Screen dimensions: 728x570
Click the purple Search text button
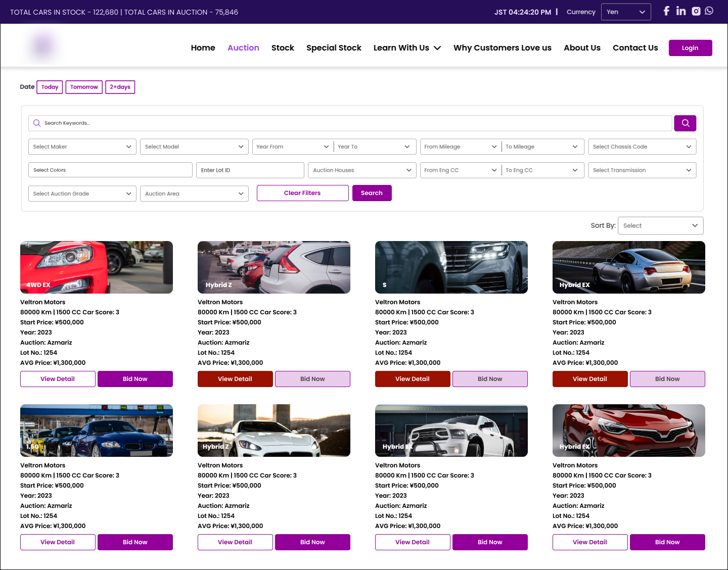372,193
